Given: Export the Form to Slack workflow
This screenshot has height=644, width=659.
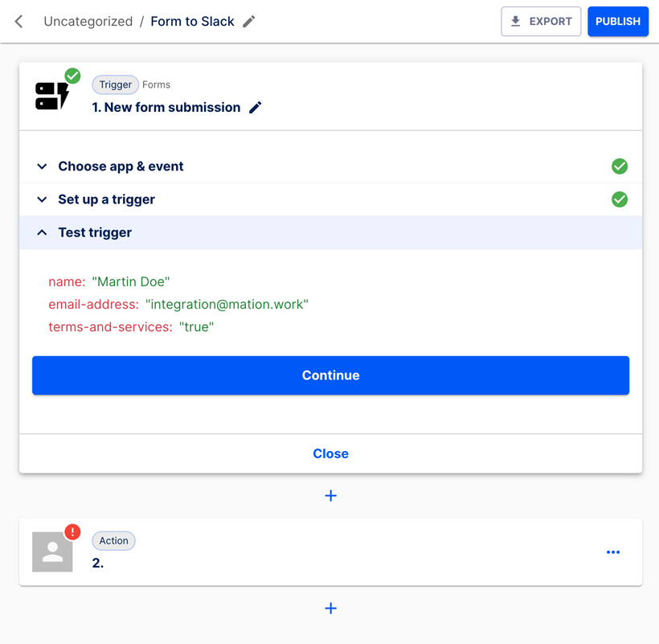Looking at the screenshot, I should point(541,21).
